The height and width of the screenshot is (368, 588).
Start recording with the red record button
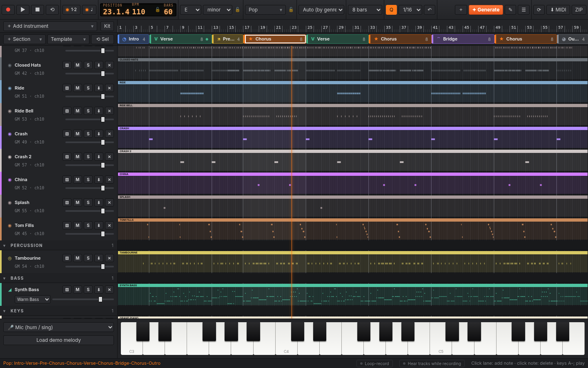coord(8,9)
